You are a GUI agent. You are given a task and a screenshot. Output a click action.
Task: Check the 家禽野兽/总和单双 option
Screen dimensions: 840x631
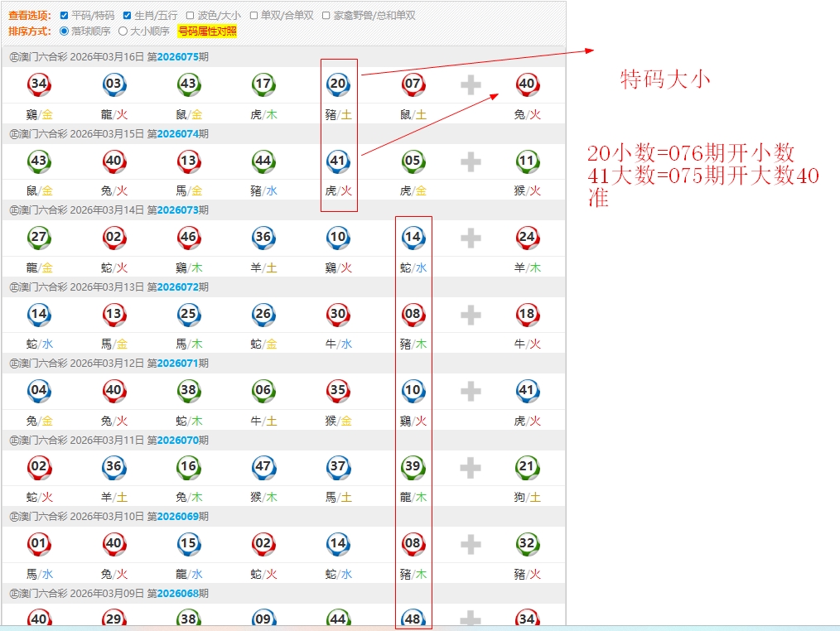point(326,16)
